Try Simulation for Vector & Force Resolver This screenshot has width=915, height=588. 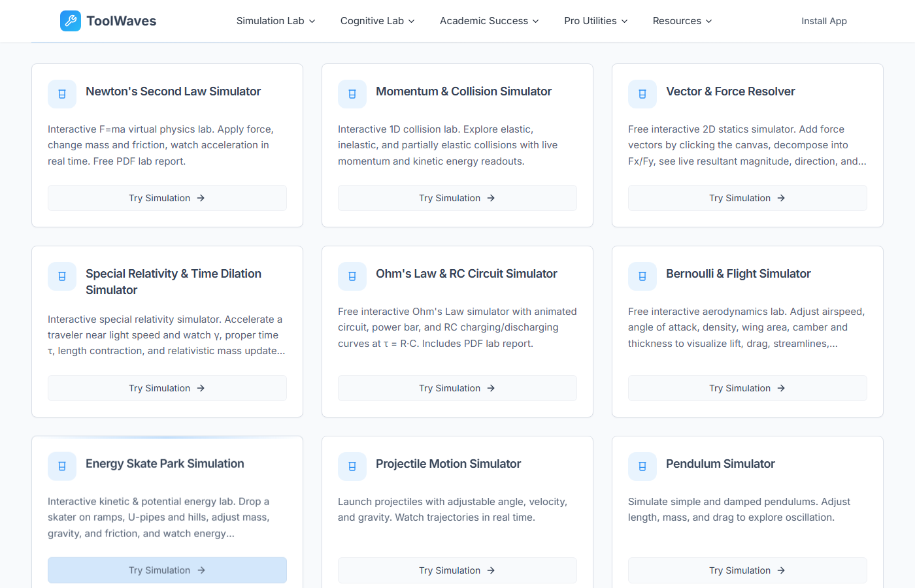(x=748, y=198)
